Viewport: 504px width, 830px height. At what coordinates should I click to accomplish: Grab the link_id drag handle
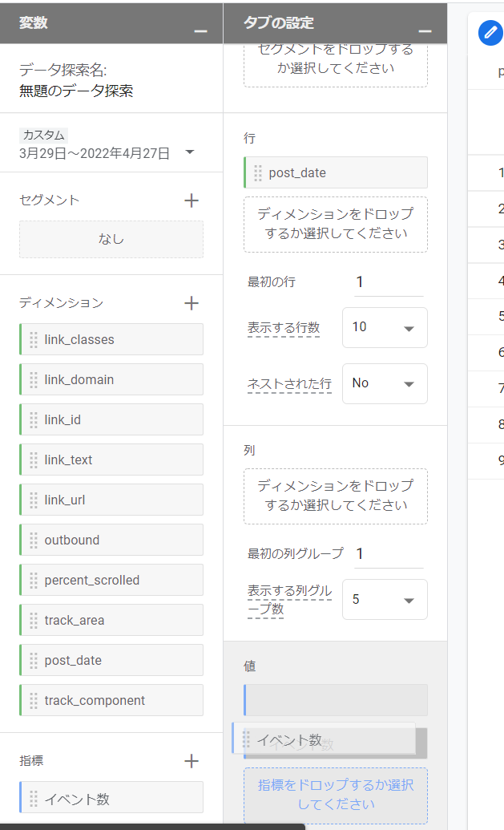click(x=34, y=419)
